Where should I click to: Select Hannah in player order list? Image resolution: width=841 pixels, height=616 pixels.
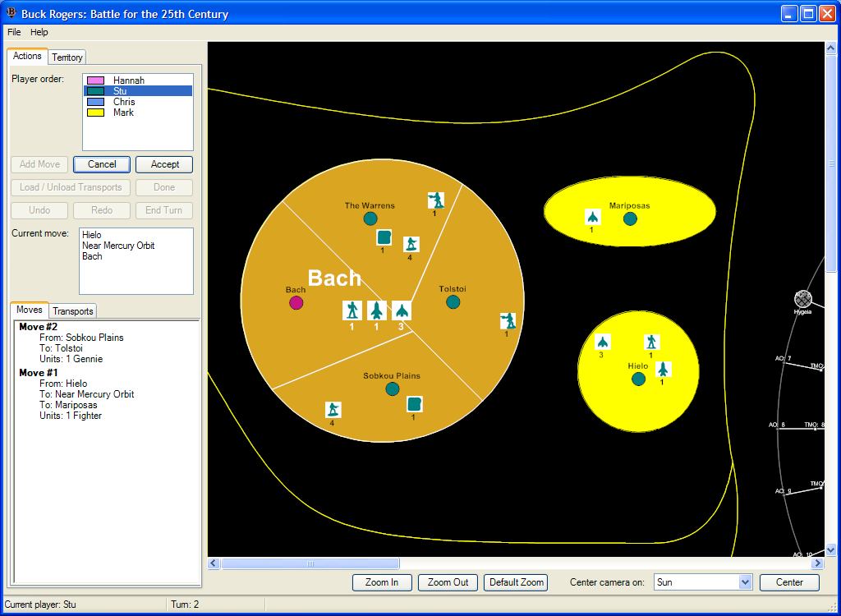coord(137,80)
